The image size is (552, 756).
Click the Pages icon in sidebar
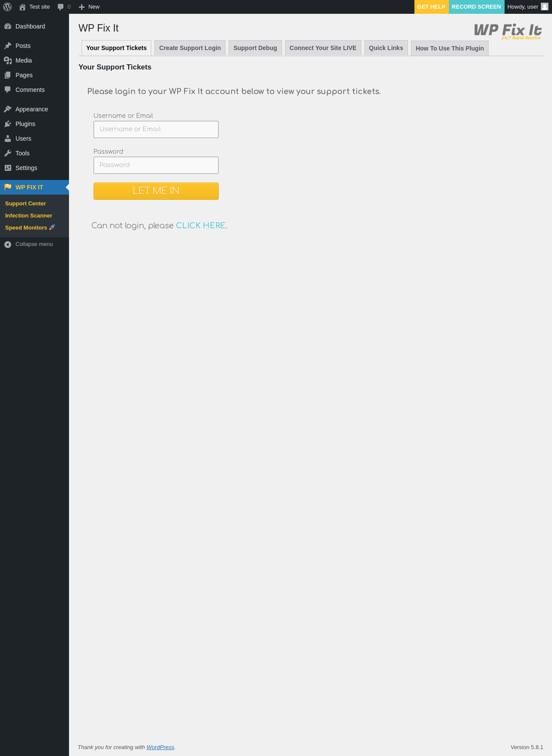click(8, 75)
